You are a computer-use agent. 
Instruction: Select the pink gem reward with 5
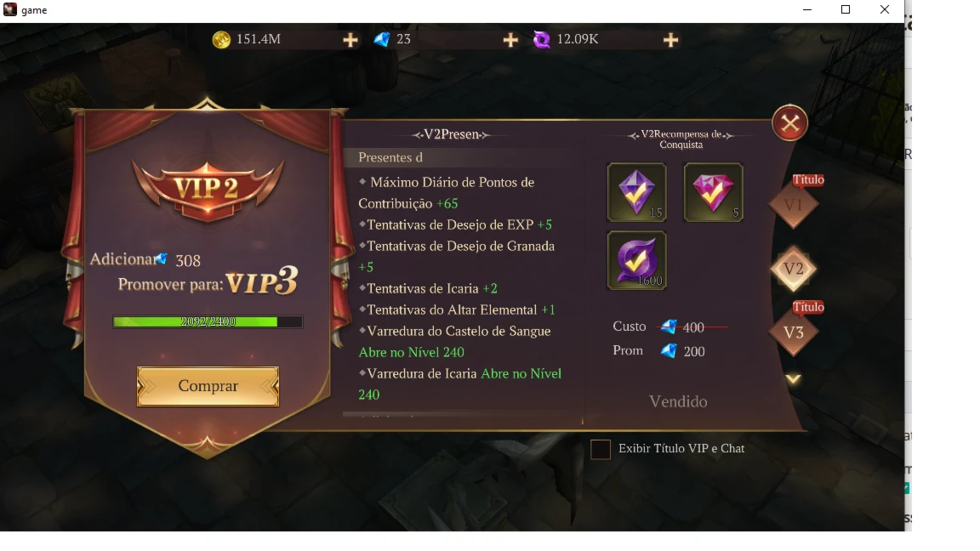coord(713,192)
